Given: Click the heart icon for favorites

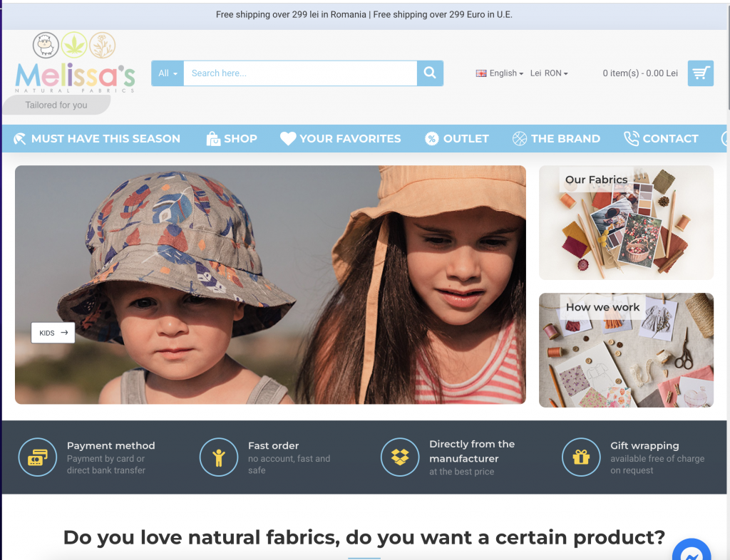Looking at the screenshot, I should click(288, 139).
